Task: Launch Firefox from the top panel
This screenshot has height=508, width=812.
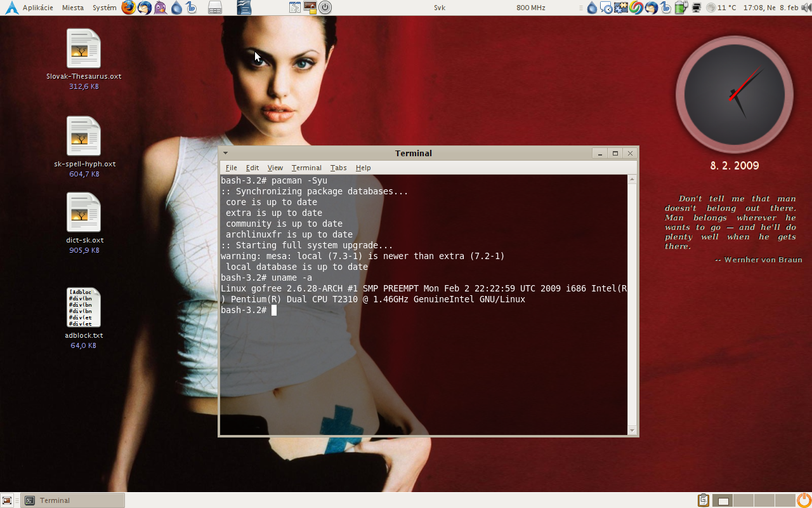Action: [129, 8]
